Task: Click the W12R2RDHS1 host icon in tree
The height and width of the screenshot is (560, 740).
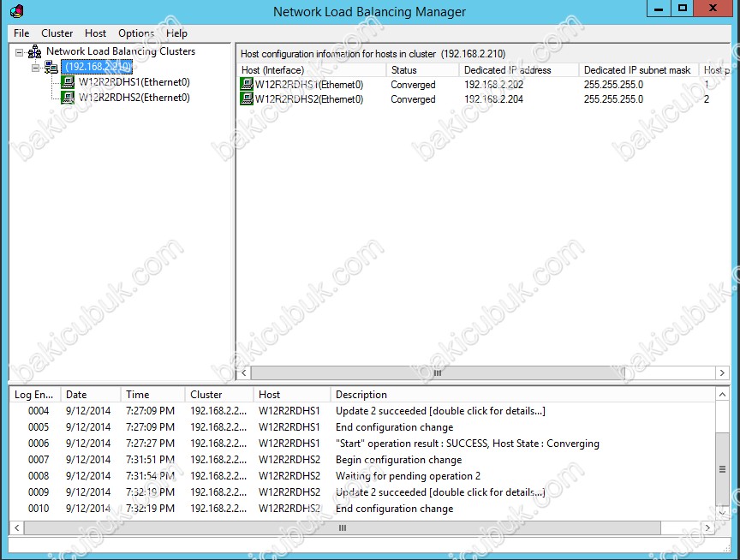Action: pos(68,82)
